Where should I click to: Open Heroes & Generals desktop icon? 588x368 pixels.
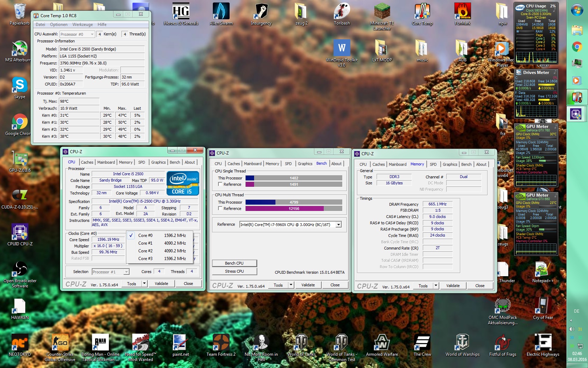(181, 14)
